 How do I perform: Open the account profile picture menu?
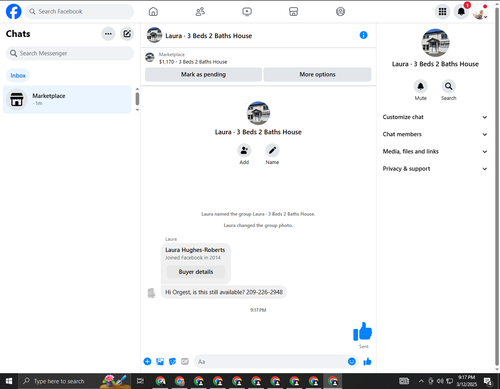tap(480, 12)
